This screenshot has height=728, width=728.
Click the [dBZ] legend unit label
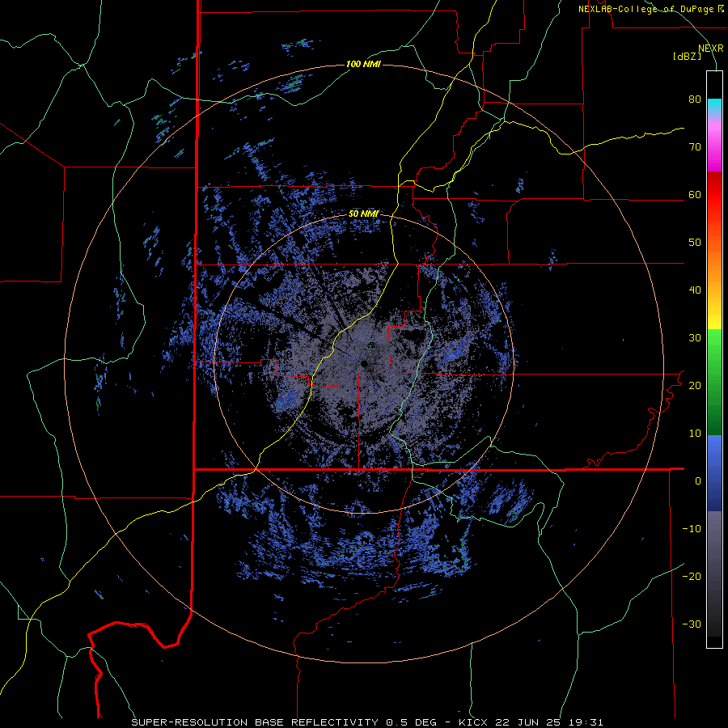pyautogui.click(x=687, y=56)
